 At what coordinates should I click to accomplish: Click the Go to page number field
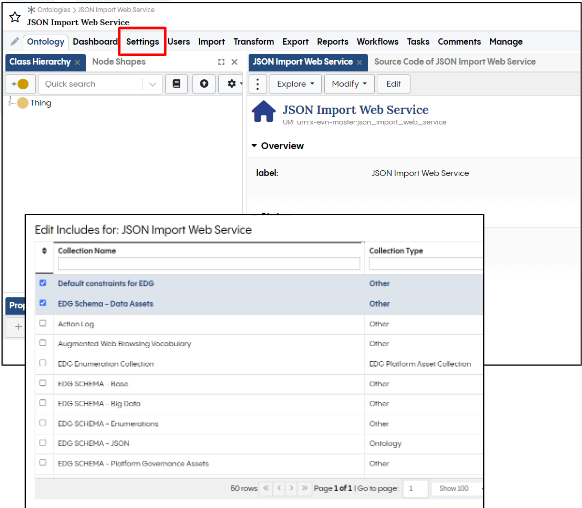416,488
